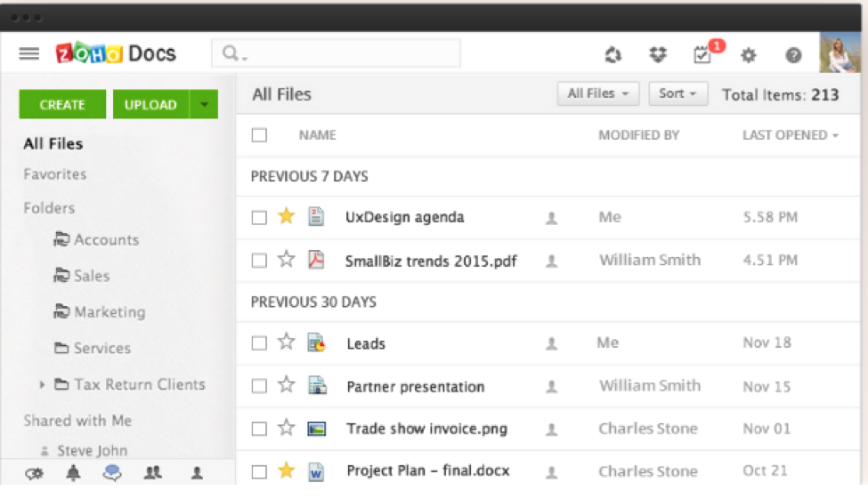Check the box for Project Plan final.docx

coord(259,472)
